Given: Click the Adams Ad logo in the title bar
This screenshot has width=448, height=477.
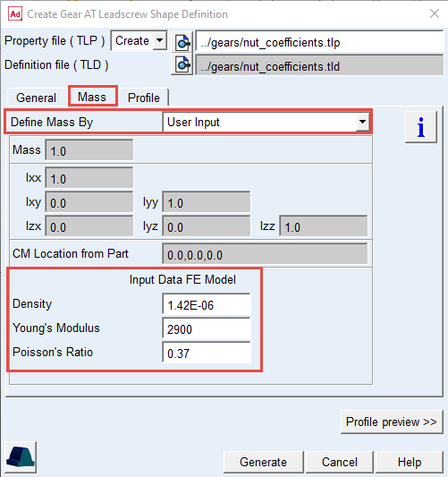Looking at the screenshot, I should (15, 14).
